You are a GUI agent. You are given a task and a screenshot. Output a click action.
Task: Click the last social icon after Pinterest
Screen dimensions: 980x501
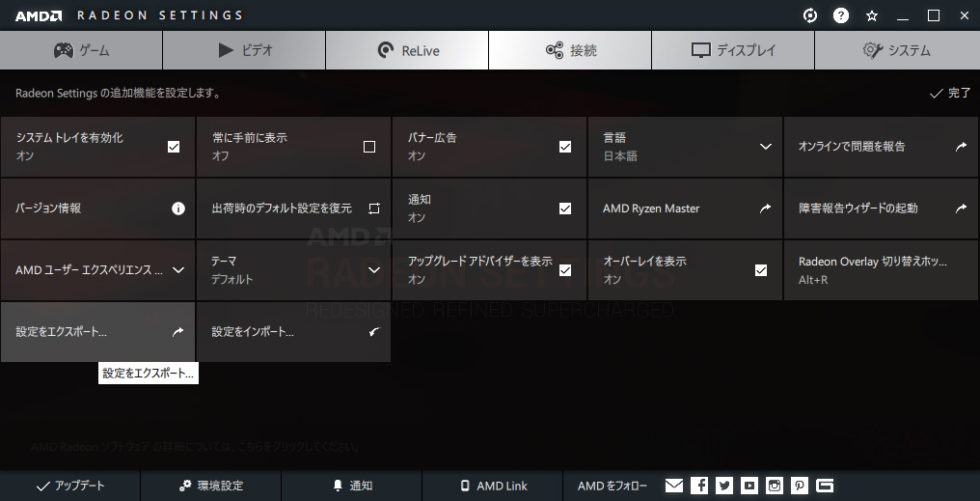coord(825,486)
